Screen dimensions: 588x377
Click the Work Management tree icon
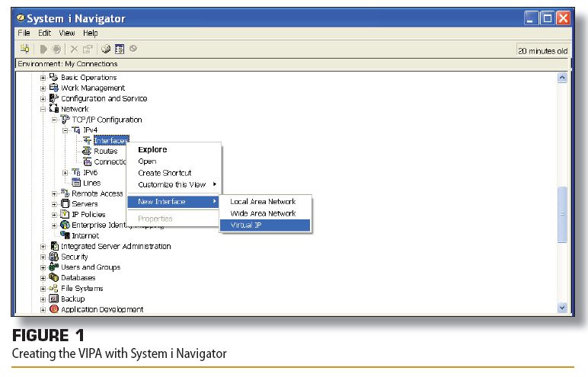click(53, 88)
